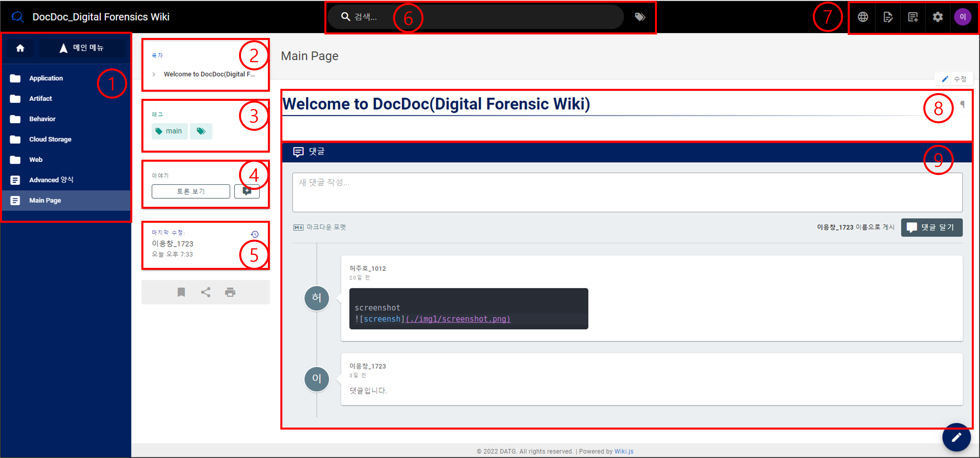
Task: Open the home icon in sidebar
Action: tap(20, 48)
